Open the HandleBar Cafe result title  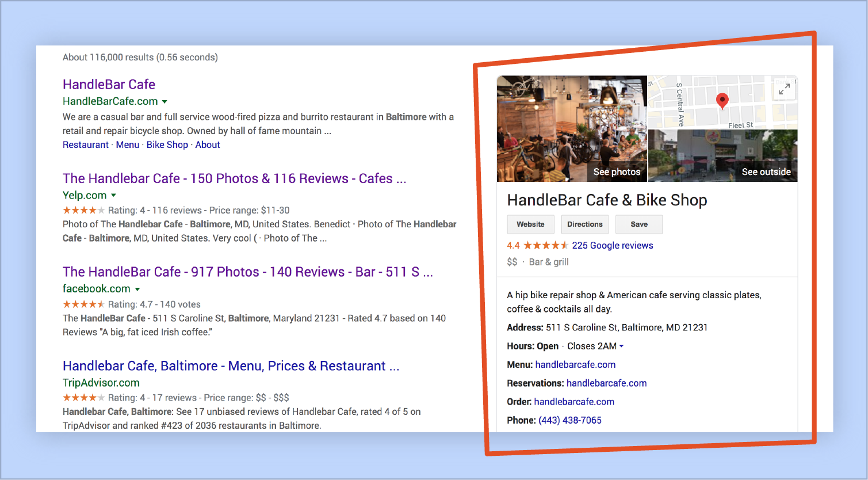(109, 85)
